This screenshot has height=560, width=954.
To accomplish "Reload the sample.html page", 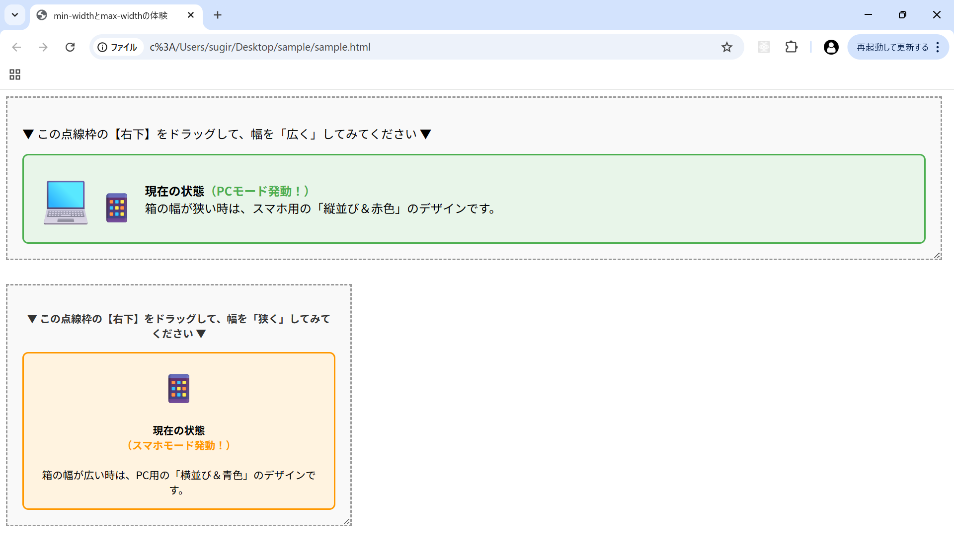I will tap(70, 47).
